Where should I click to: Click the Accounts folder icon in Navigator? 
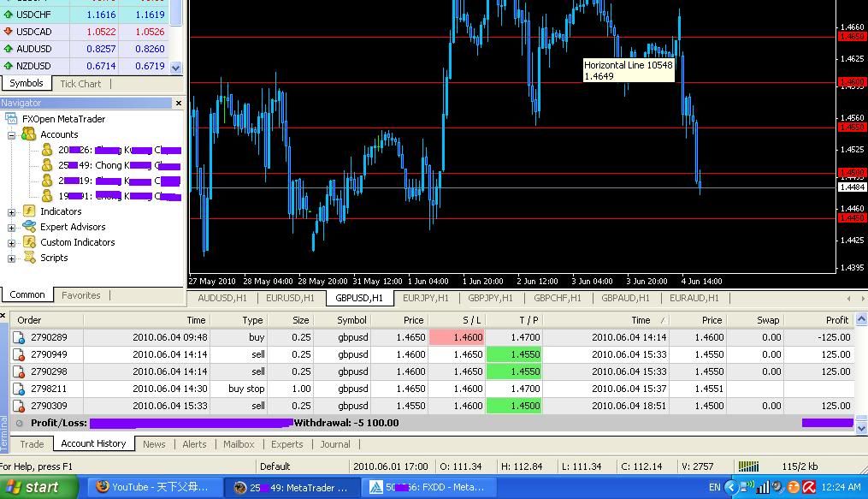(x=28, y=134)
